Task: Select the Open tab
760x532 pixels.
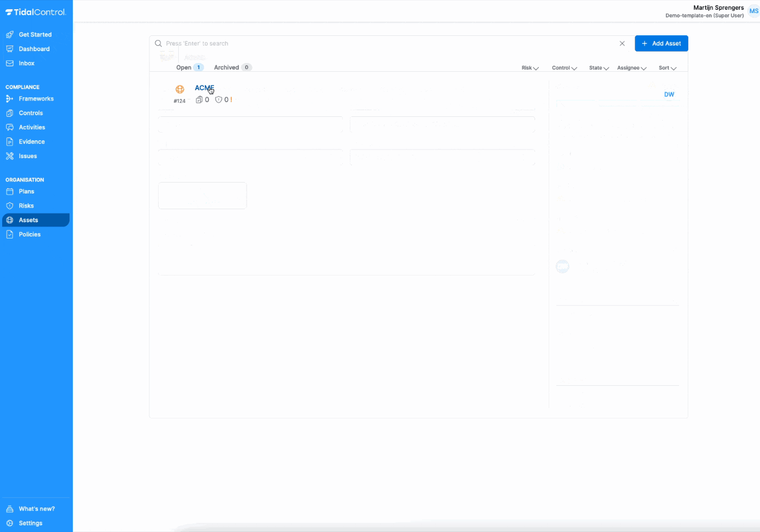Action: (184, 67)
